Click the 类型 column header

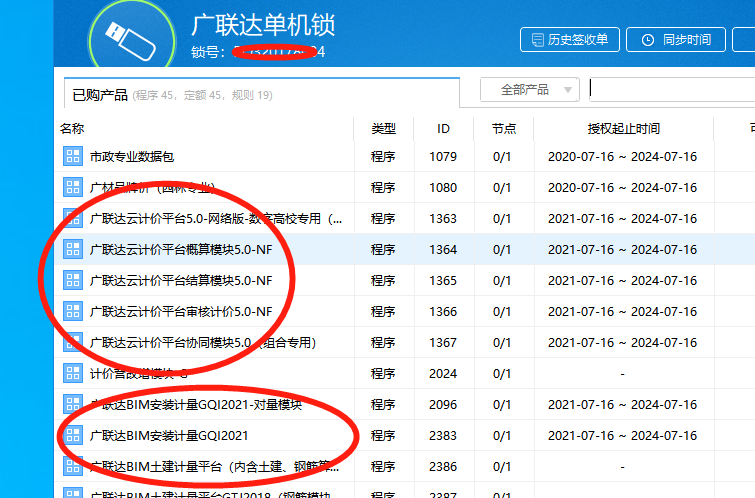coord(383,129)
